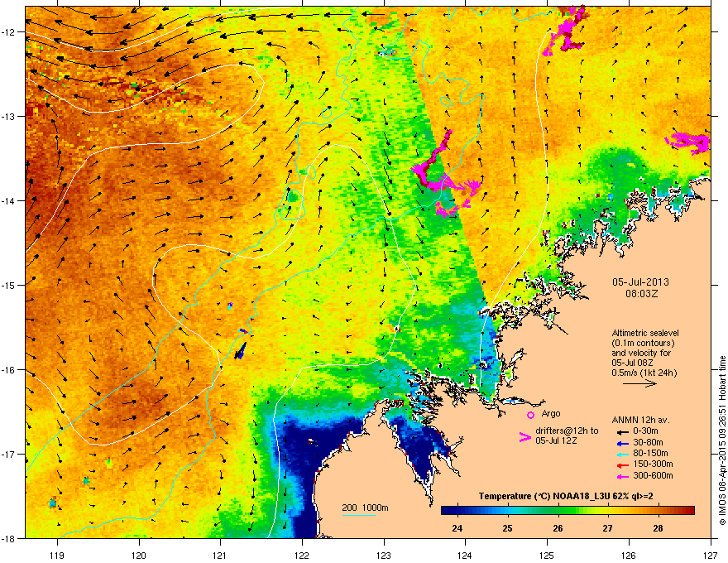Click the '0-30m' depth label

coord(645,431)
